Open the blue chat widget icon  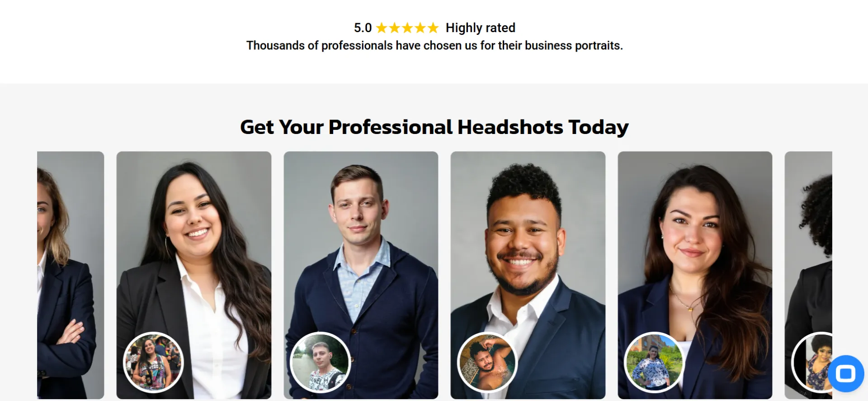point(845,373)
